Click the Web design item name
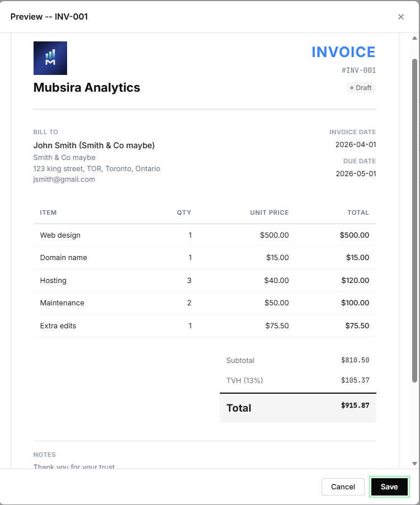This screenshot has height=505, width=420. (60, 235)
